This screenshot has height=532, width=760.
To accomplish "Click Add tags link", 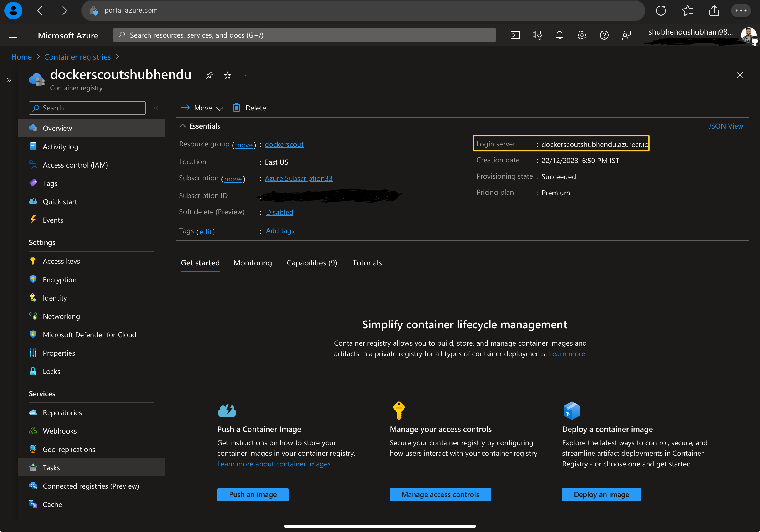I will tap(280, 231).
